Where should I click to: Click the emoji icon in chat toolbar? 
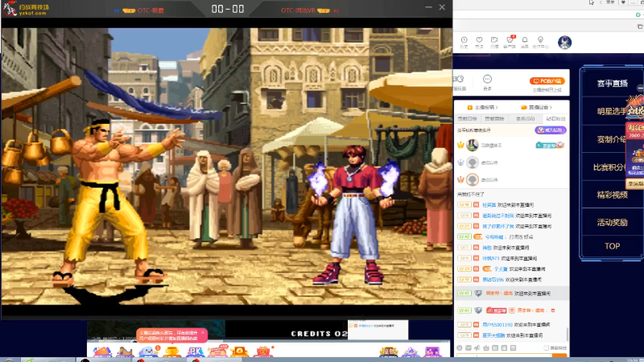pos(460,348)
